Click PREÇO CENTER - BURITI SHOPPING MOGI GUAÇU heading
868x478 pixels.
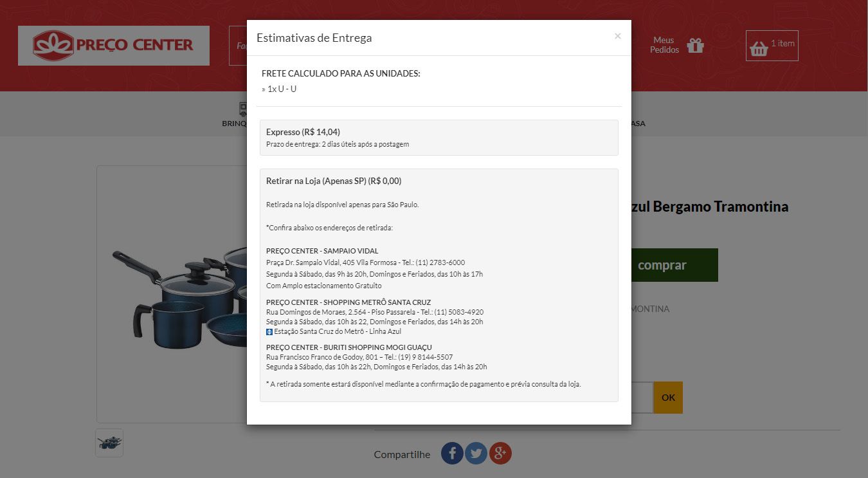click(349, 347)
